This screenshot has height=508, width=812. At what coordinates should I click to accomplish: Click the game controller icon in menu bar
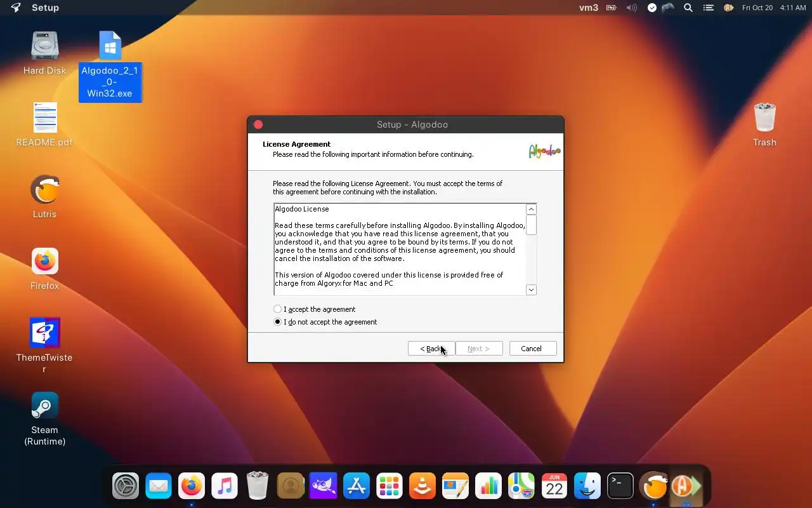click(668, 8)
